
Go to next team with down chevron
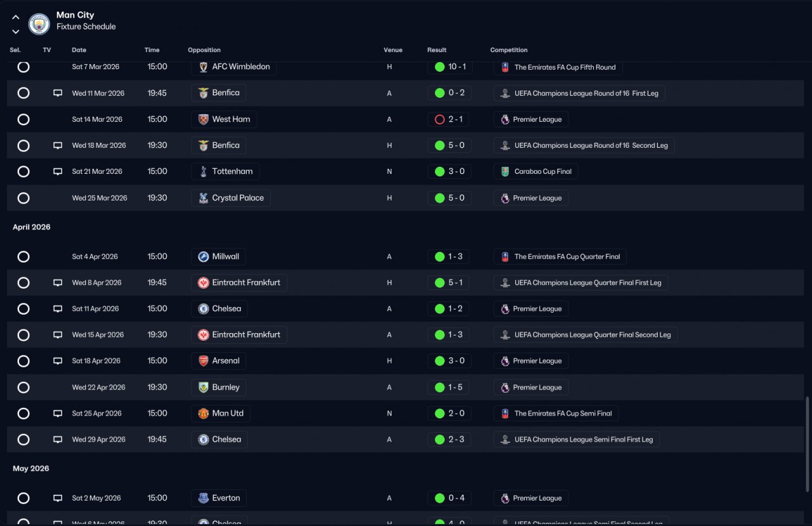[x=16, y=31]
